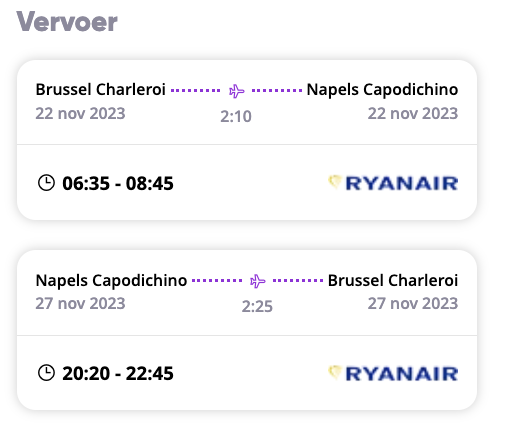Viewport: 506px width, 428px height.
Task: Click the Ryanair logo on outbound flight
Action: click(393, 183)
